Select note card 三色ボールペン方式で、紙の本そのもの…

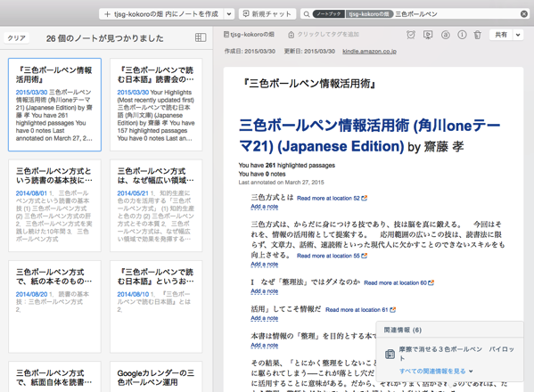[x=55, y=306]
